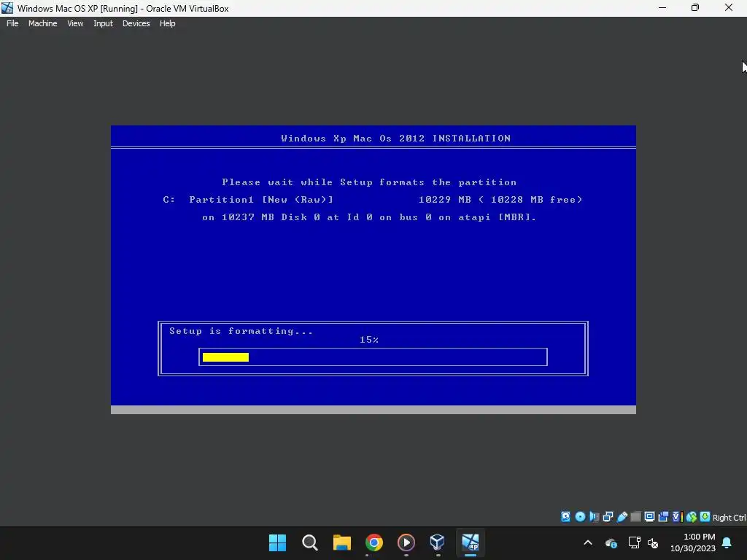Click the yellow formatting progress bar
The height and width of the screenshot is (560, 747).
[225, 357]
